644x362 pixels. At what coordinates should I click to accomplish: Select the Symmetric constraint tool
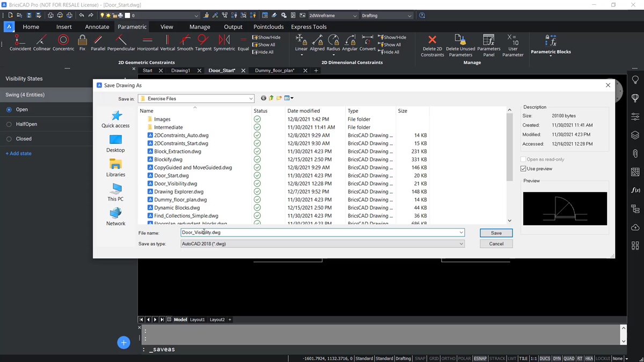[224, 42]
